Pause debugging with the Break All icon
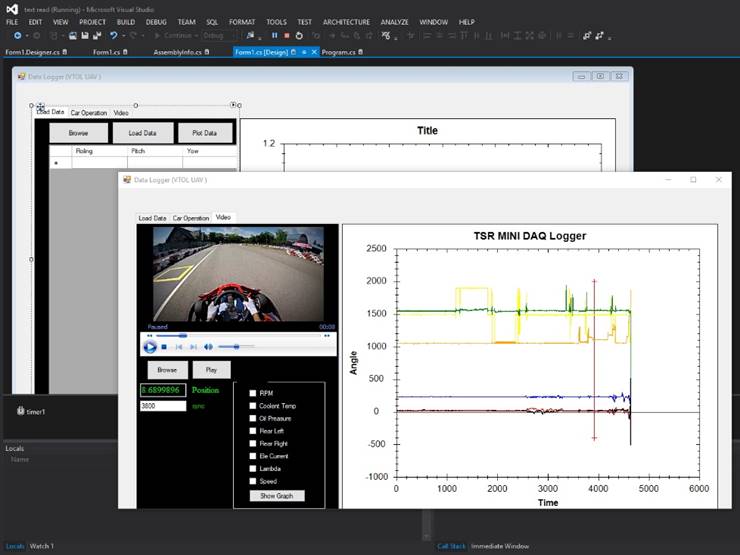Viewport: 740px width, 555px height. coord(274,35)
